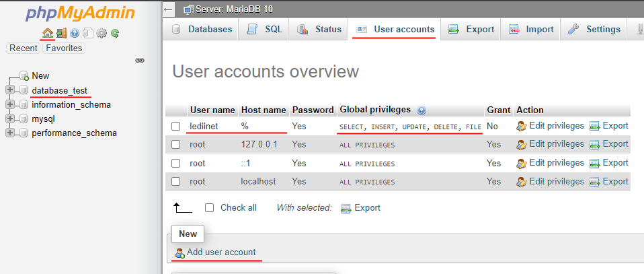
Task: Click the phpMyAdmin home icon
Action: click(48, 32)
